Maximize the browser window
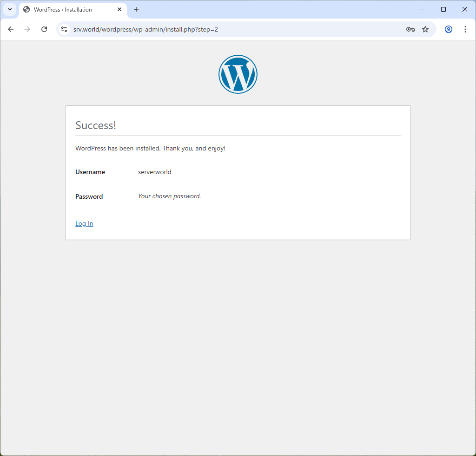Screen dimensions: 476x456 pyautogui.click(x=443, y=9)
